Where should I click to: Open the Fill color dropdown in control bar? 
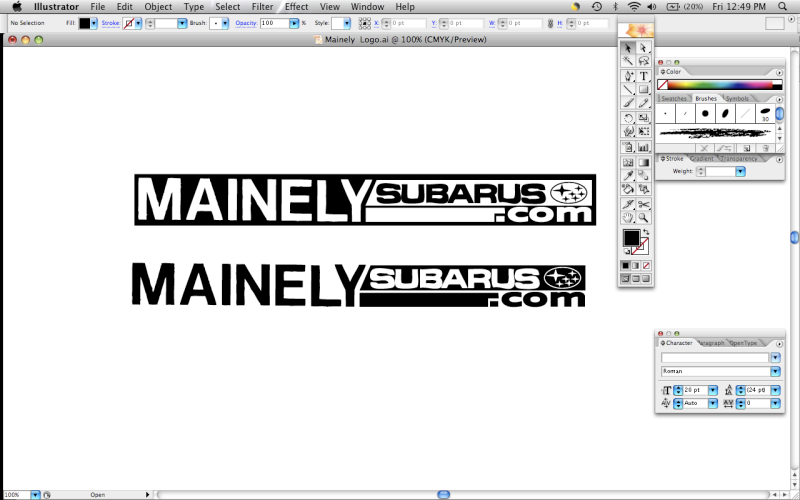point(93,23)
